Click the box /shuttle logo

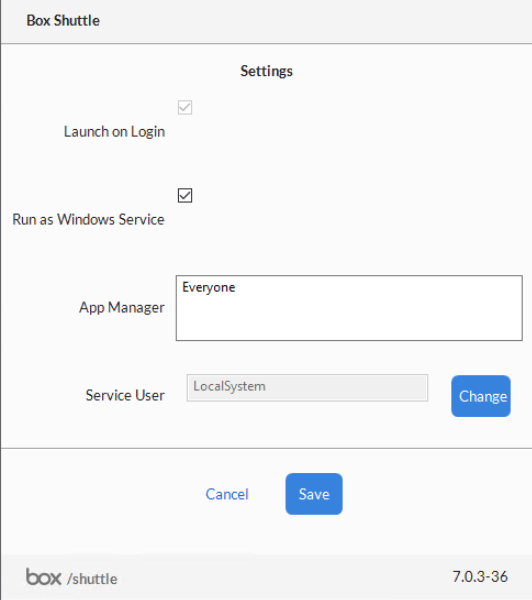coord(72,577)
